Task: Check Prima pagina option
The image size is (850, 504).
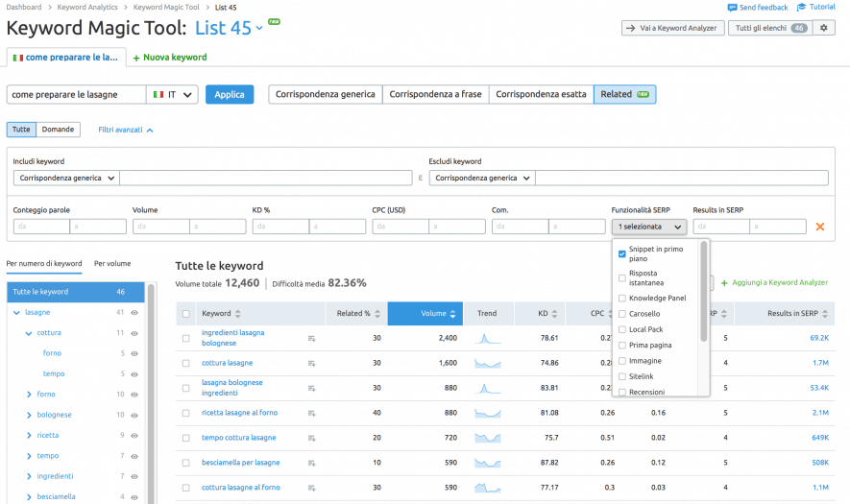Action: [621, 346]
